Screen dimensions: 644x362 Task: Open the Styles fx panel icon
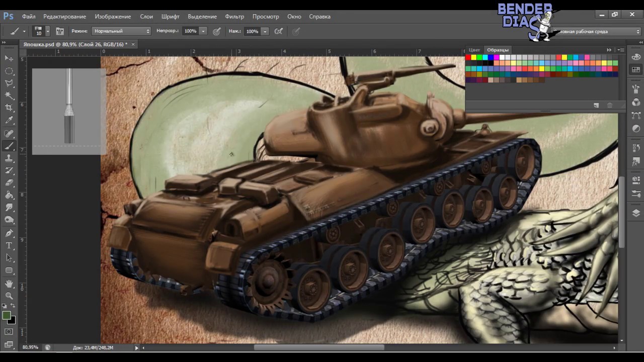pos(636,162)
